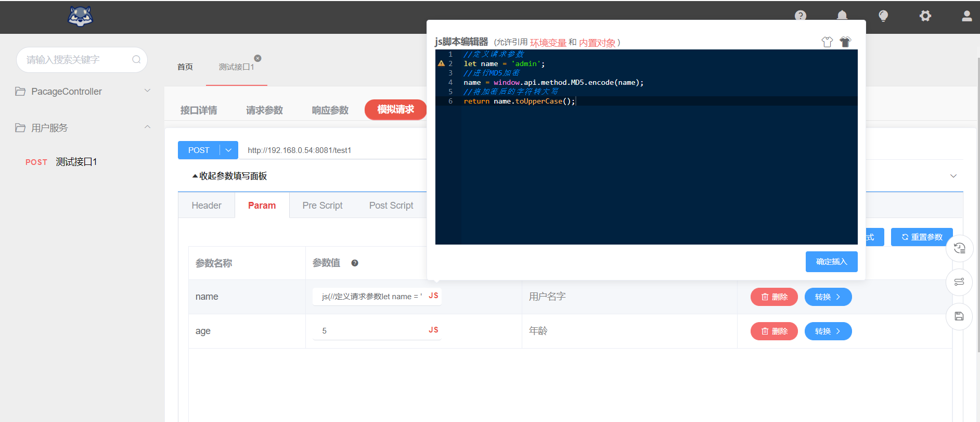Open notifications bell icon

point(842,16)
